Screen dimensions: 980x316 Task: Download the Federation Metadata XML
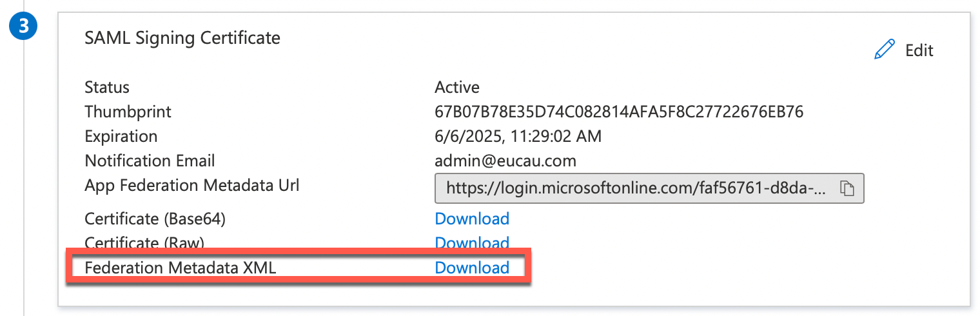(472, 267)
